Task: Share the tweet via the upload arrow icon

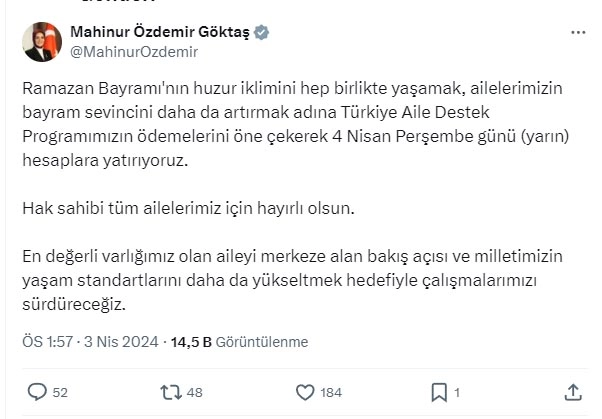Action: coord(573,392)
